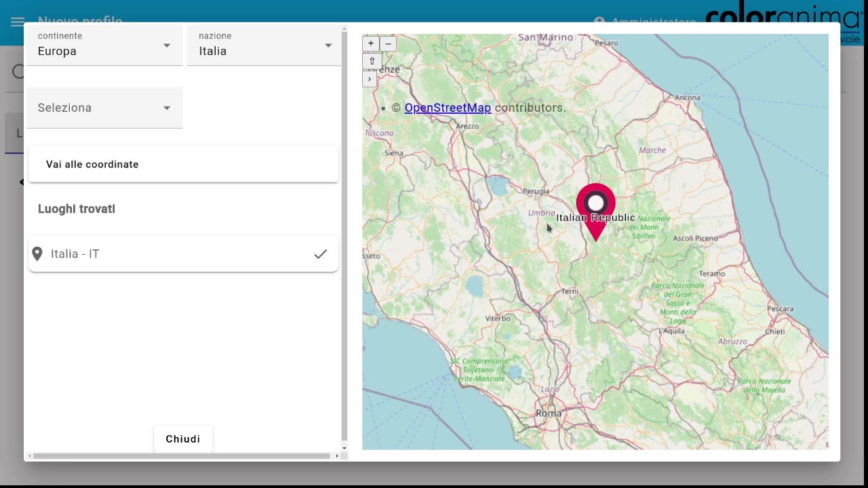Image resolution: width=868 pixels, height=488 pixels.
Task: Click the Ascoli Piceno label on map
Action: point(695,239)
